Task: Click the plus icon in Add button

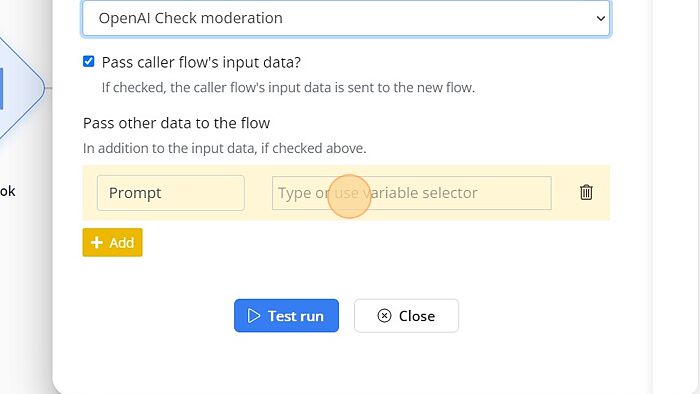Action: [x=96, y=242]
